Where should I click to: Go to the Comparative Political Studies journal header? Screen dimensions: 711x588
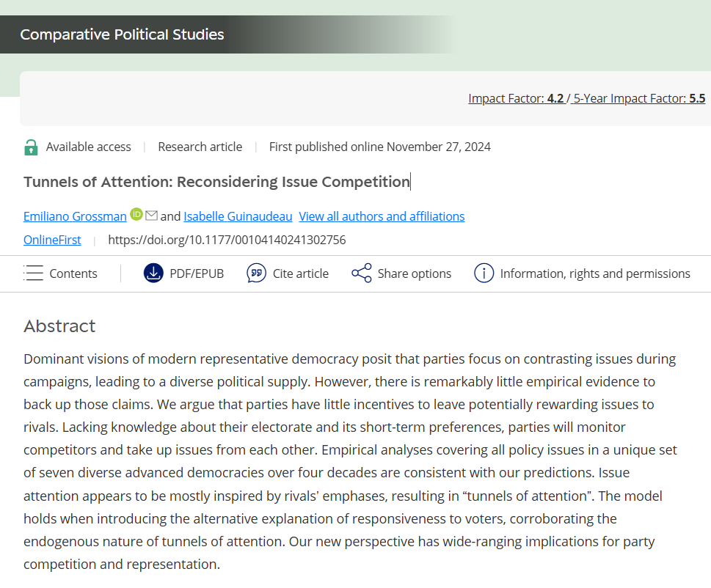pos(122,34)
